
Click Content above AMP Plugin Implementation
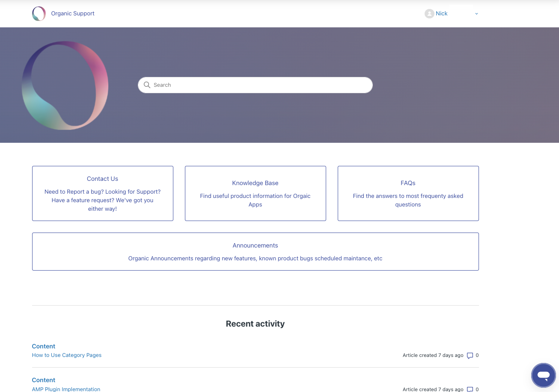pos(44,380)
